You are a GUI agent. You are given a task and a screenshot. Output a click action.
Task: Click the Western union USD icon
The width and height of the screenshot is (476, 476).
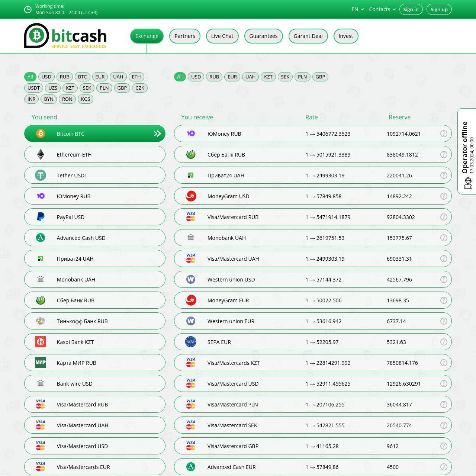[x=191, y=280]
